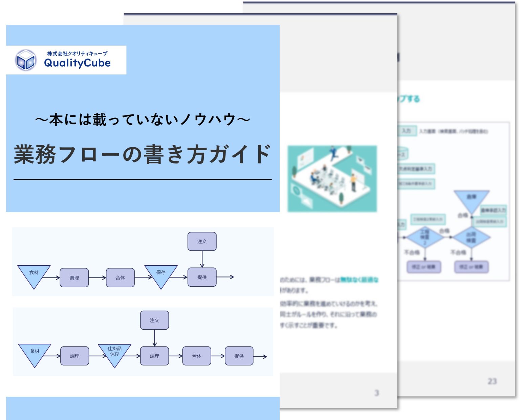Image resolution: width=520 pixels, height=420 pixels.
Task: Click the 合体 box in the bottom flowchart
Action: (x=197, y=356)
